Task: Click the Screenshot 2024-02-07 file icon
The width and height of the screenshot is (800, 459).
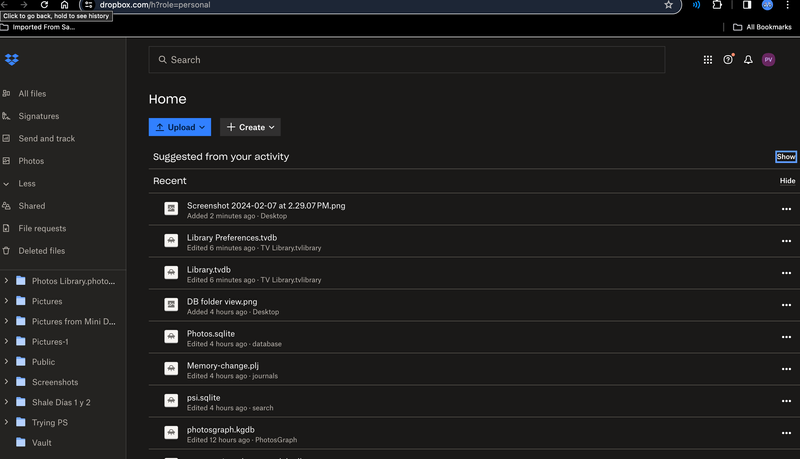Action: coord(171,208)
